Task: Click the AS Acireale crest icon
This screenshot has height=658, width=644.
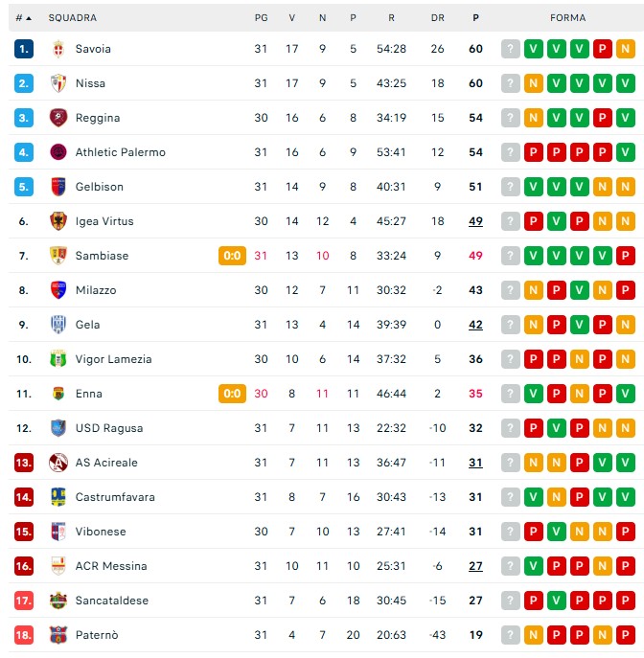Action: 58,463
